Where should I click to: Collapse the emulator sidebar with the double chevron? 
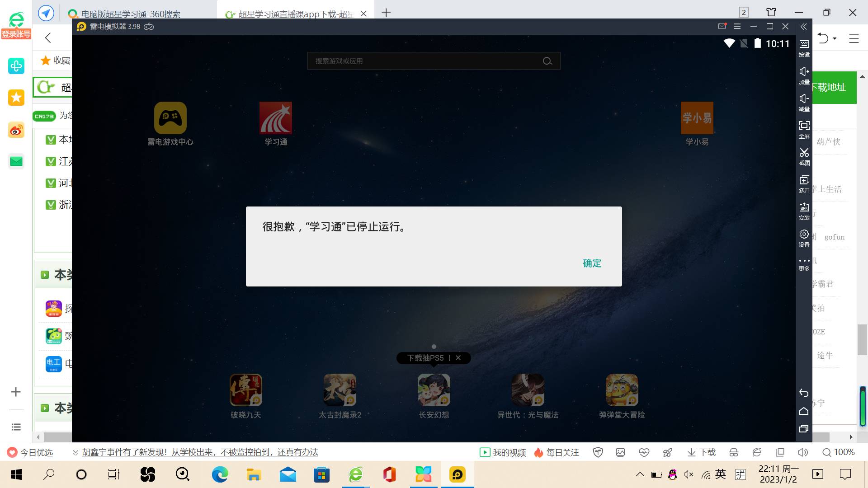[x=803, y=27]
